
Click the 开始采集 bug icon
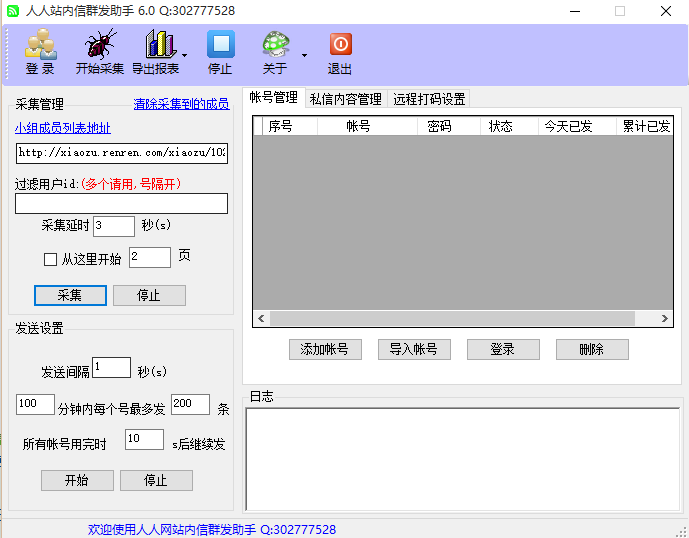point(100,46)
